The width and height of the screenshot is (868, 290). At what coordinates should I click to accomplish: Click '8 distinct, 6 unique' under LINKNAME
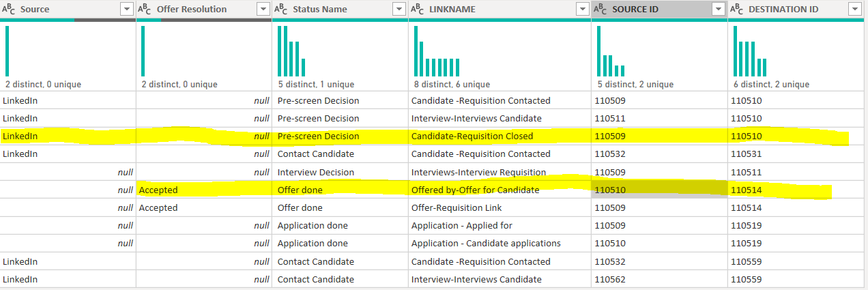tap(452, 85)
